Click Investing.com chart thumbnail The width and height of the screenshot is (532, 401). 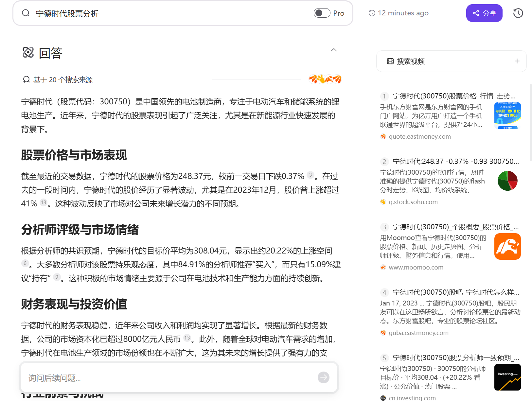[x=507, y=377]
